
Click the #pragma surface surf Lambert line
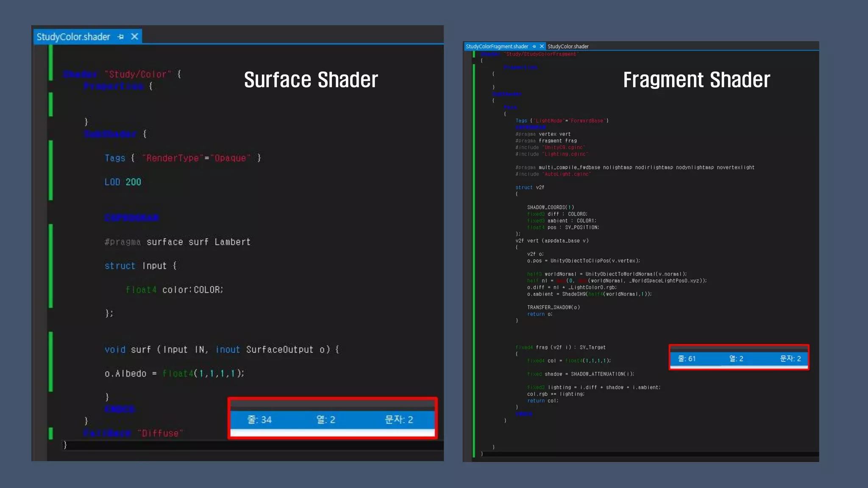tap(178, 242)
